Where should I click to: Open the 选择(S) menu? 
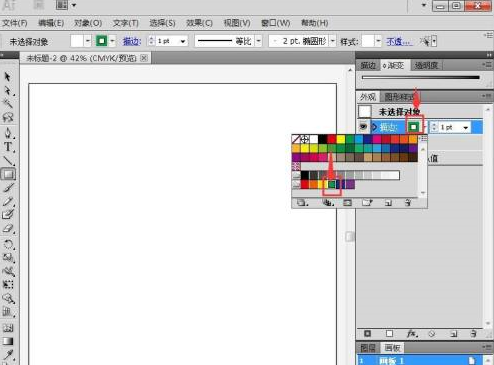(162, 23)
